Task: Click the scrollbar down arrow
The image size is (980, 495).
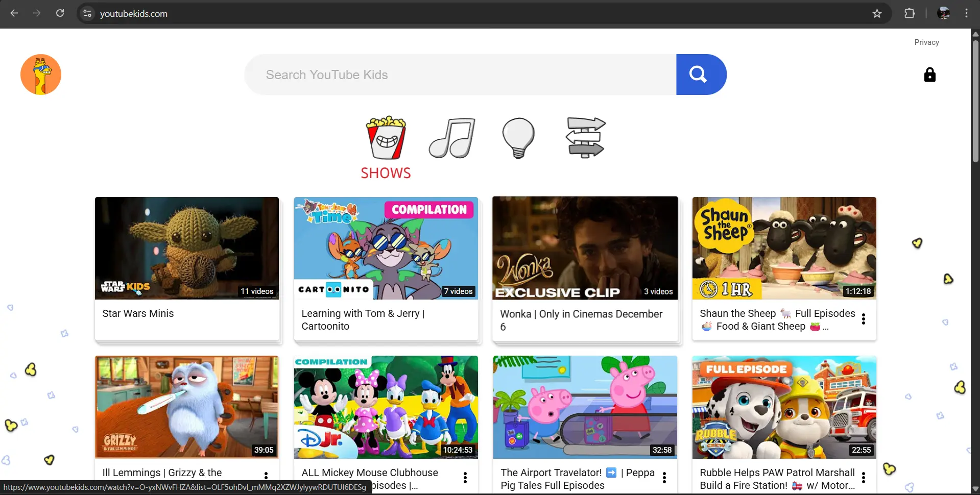Action: pos(975,489)
